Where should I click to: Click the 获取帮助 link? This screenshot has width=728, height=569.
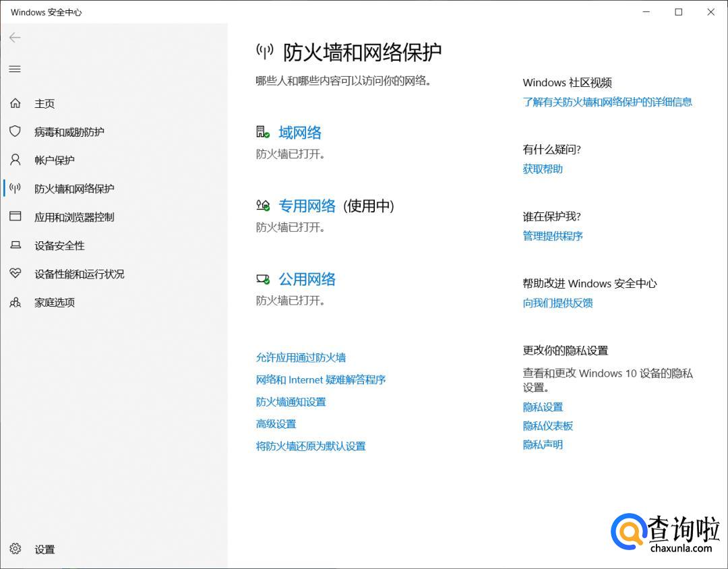coord(543,169)
